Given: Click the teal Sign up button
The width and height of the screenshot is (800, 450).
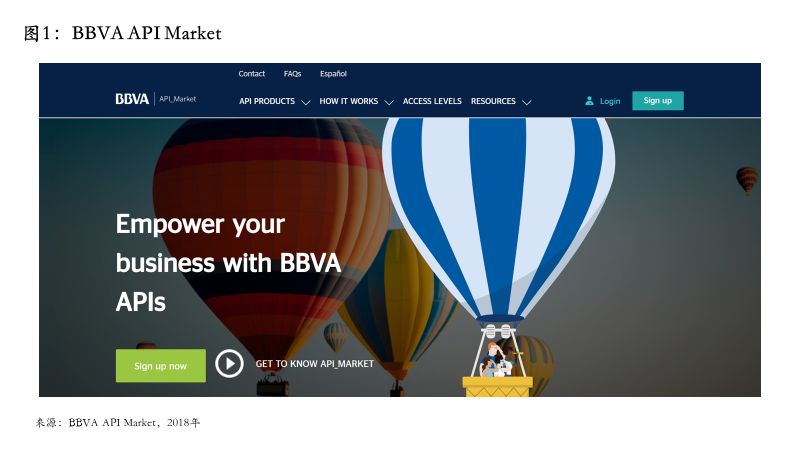Looking at the screenshot, I should (658, 101).
